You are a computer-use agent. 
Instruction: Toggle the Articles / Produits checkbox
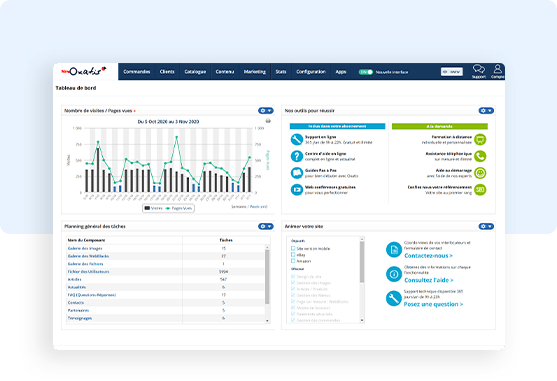(x=293, y=289)
